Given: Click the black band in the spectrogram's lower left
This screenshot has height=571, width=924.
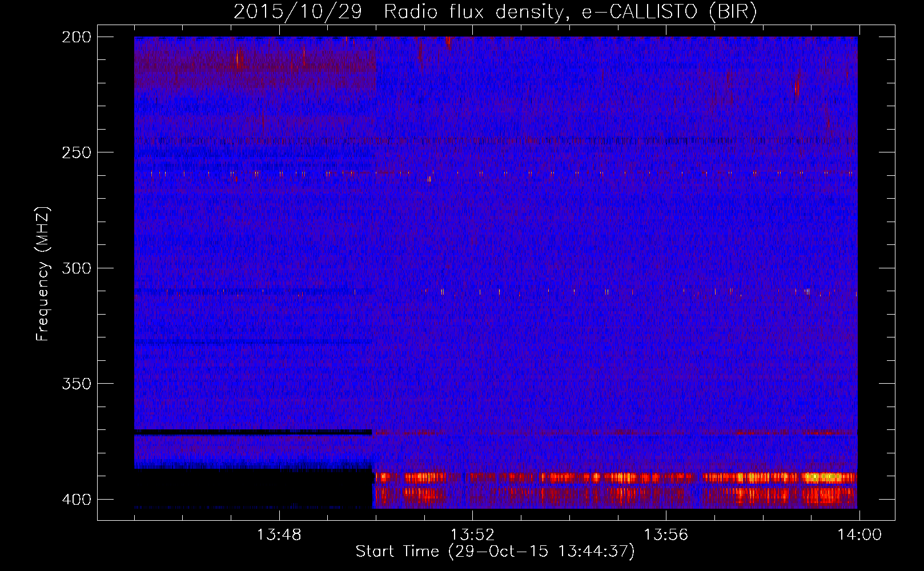Looking at the screenshot, I should (253, 488).
